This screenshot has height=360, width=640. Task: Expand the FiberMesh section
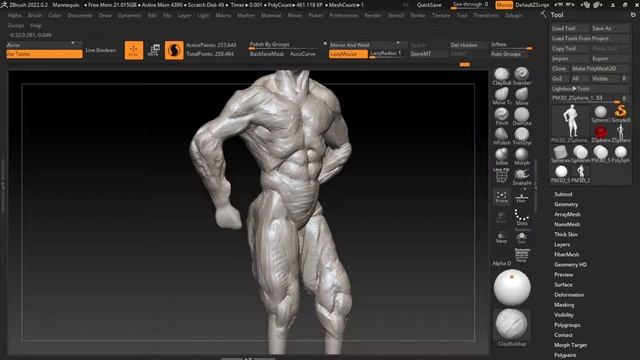[x=567, y=254]
